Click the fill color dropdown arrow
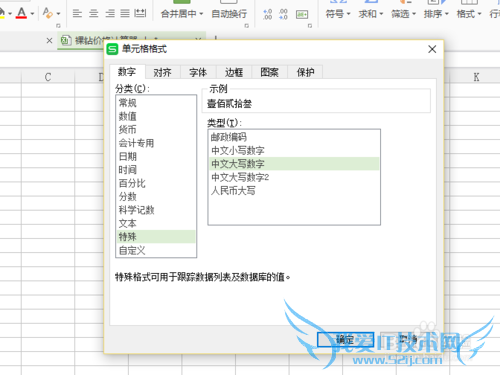500x375 pixels. point(10,14)
